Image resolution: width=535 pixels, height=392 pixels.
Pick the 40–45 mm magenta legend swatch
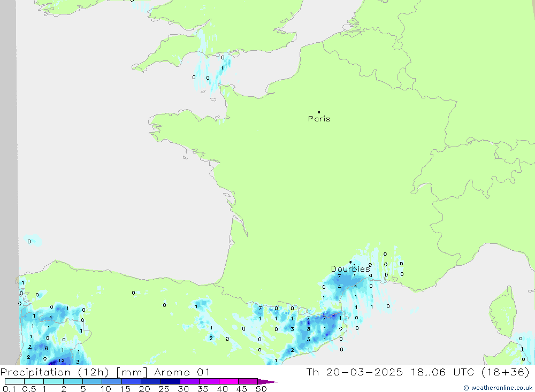coord(228,381)
